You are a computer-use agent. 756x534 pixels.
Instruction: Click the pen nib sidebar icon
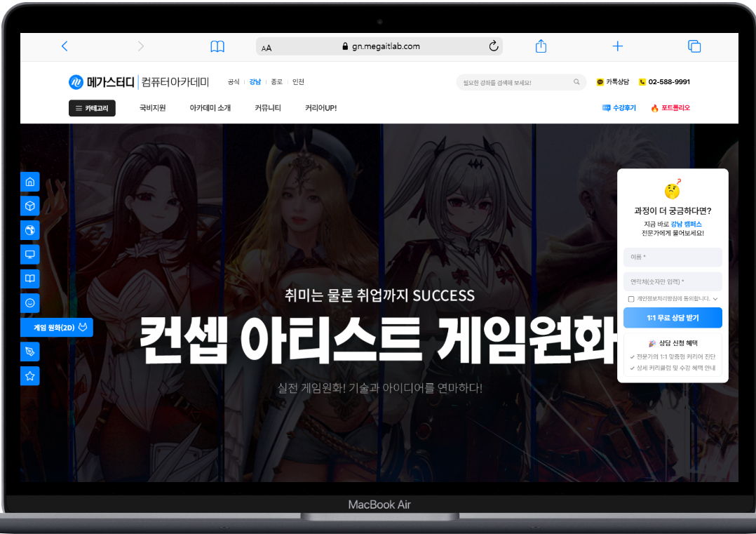(x=29, y=351)
